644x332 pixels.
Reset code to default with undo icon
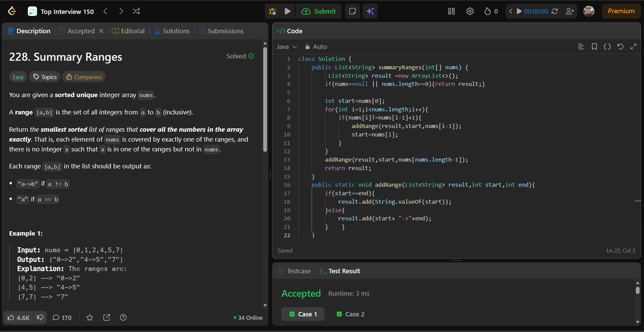pos(621,47)
